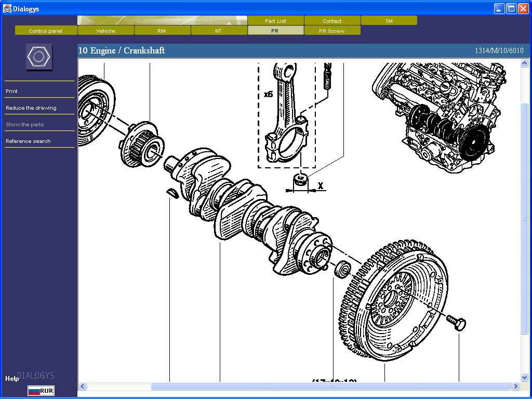532x399 pixels.
Task: Click the hexagon nut logo icon
Action: click(x=39, y=57)
